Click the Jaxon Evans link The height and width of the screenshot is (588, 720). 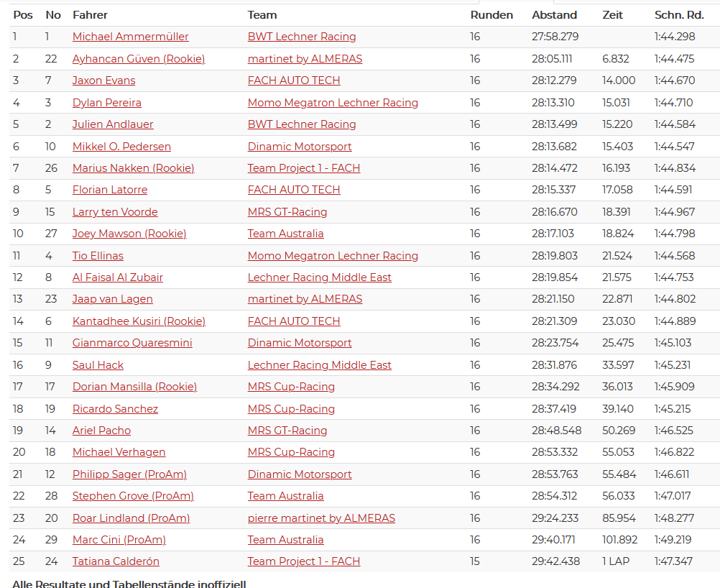pos(103,81)
